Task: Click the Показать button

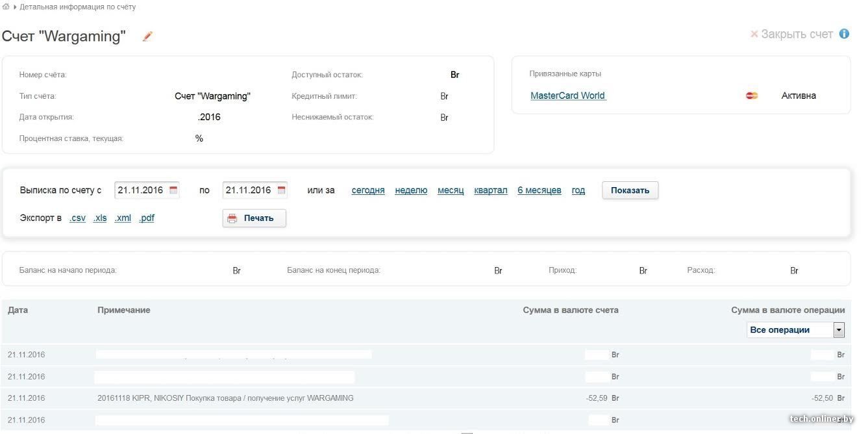Action: click(x=630, y=190)
